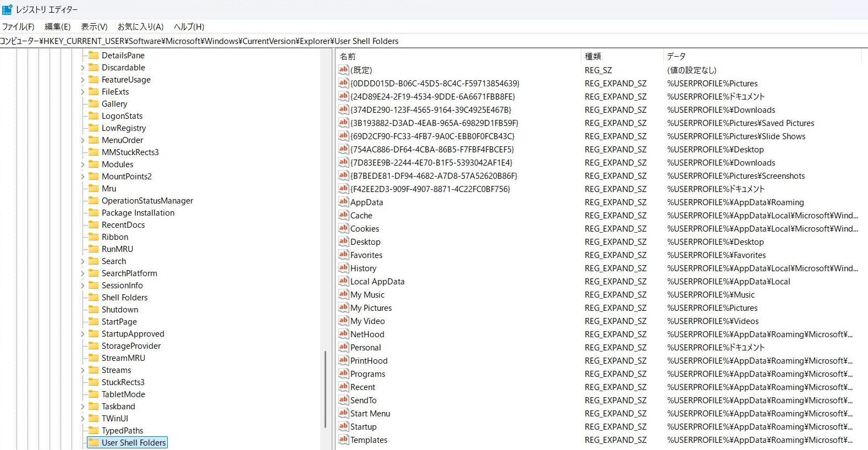Expand the SearchPlatform node arrow

(x=83, y=273)
